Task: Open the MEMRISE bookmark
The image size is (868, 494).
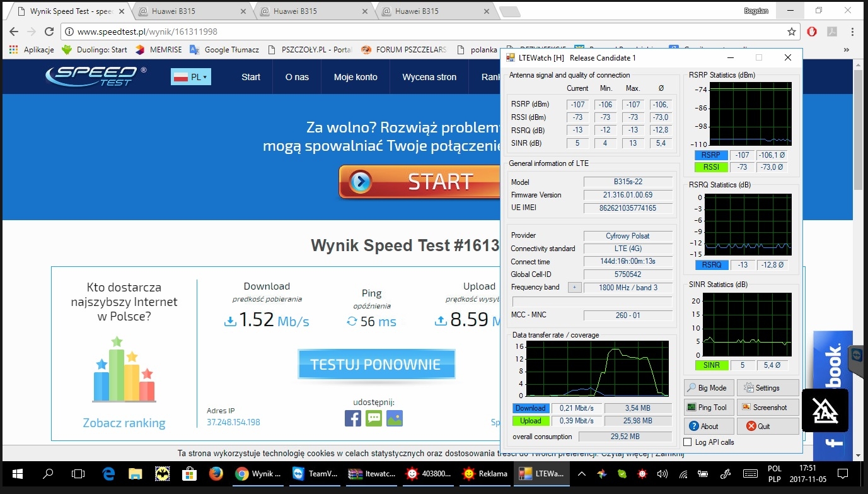Action: click(158, 49)
